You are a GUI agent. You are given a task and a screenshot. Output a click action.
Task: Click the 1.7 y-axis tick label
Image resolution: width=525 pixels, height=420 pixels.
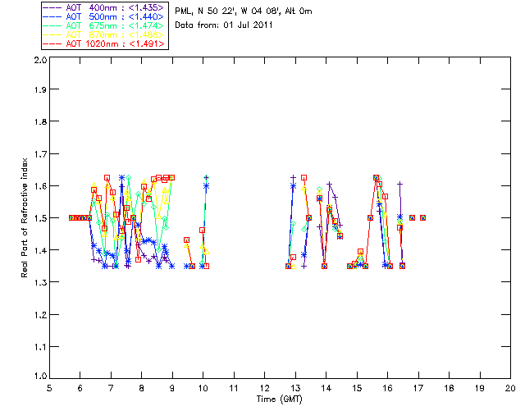pyautogui.click(x=40, y=154)
